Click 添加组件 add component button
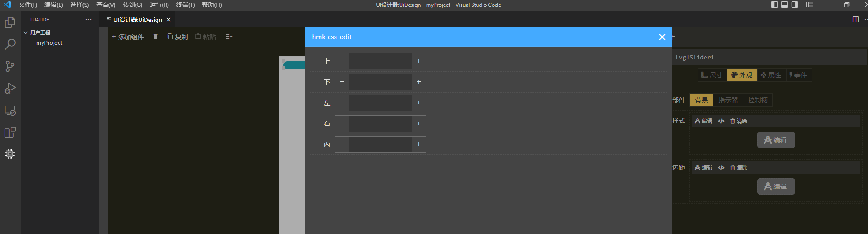The width and height of the screenshot is (868, 234). pos(128,37)
